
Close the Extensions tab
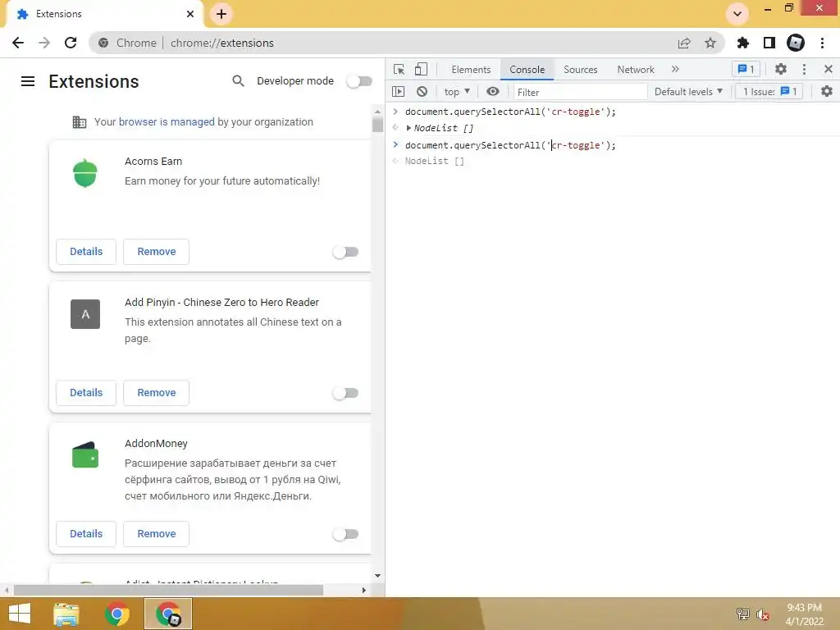pyautogui.click(x=190, y=14)
